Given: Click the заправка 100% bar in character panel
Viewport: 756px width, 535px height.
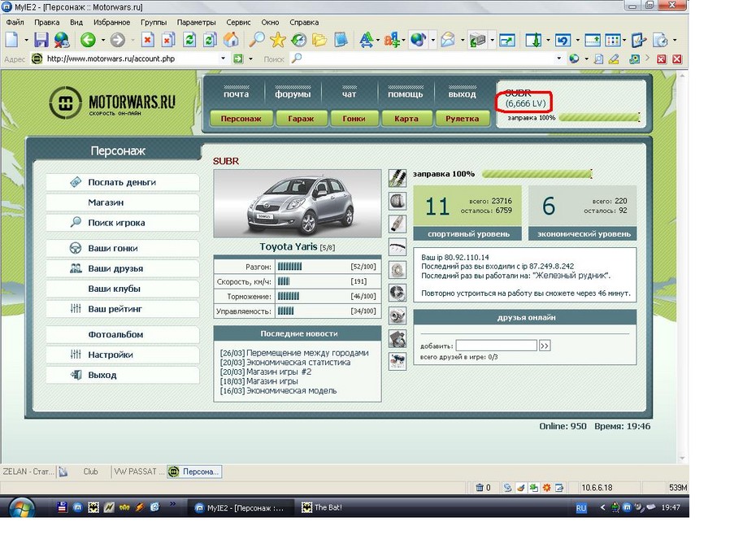Looking at the screenshot, I should click(537, 174).
